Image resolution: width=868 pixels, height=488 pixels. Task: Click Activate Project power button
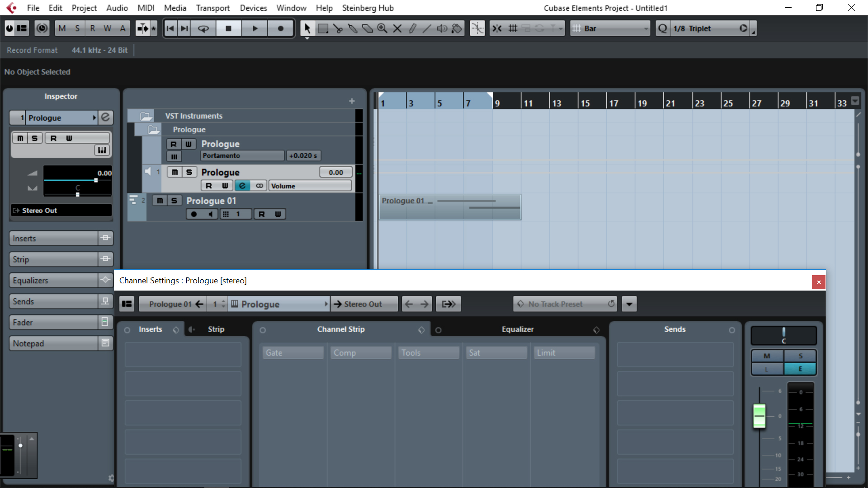[x=9, y=28]
